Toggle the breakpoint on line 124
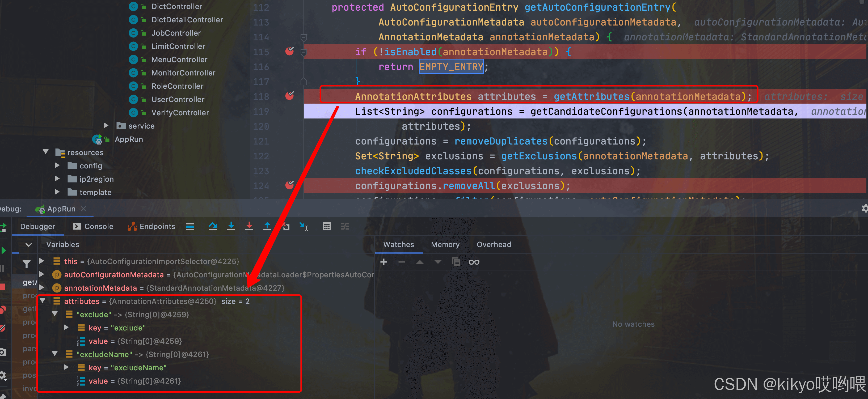868x399 pixels. 289,185
